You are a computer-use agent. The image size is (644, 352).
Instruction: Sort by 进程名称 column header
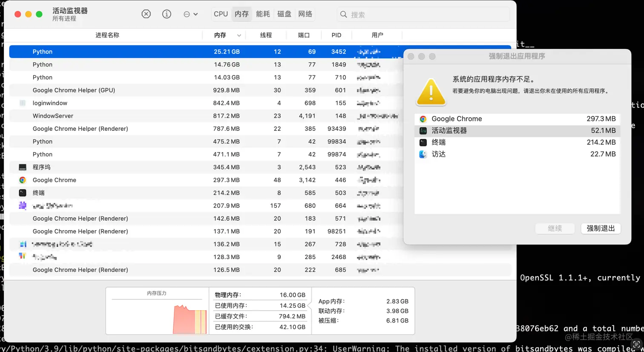[107, 35]
